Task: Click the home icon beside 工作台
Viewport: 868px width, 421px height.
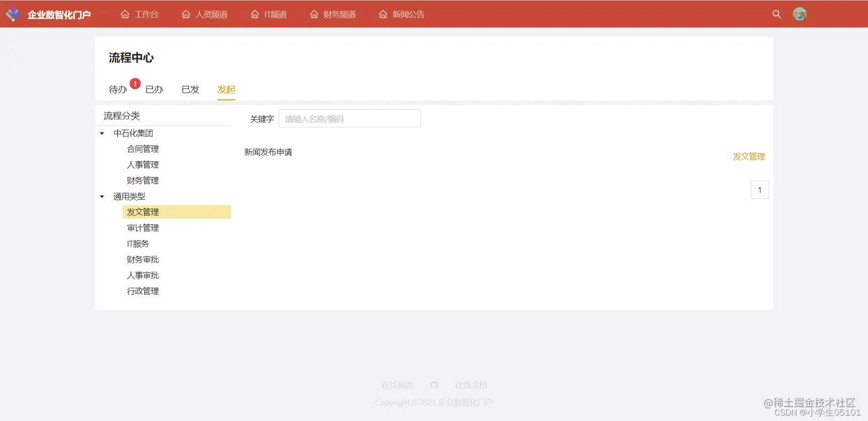Action: pyautogui.click(x=125, y=14)
